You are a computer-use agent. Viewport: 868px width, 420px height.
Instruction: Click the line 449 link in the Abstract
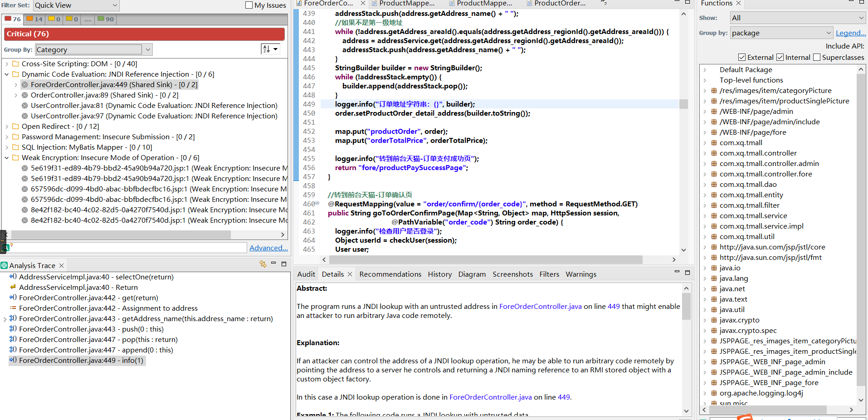tap(614, 307)
